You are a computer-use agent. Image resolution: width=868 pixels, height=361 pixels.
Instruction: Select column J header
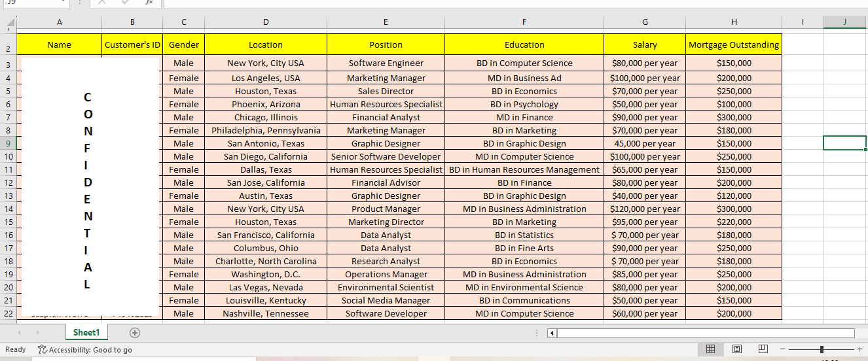pos(845,22)
